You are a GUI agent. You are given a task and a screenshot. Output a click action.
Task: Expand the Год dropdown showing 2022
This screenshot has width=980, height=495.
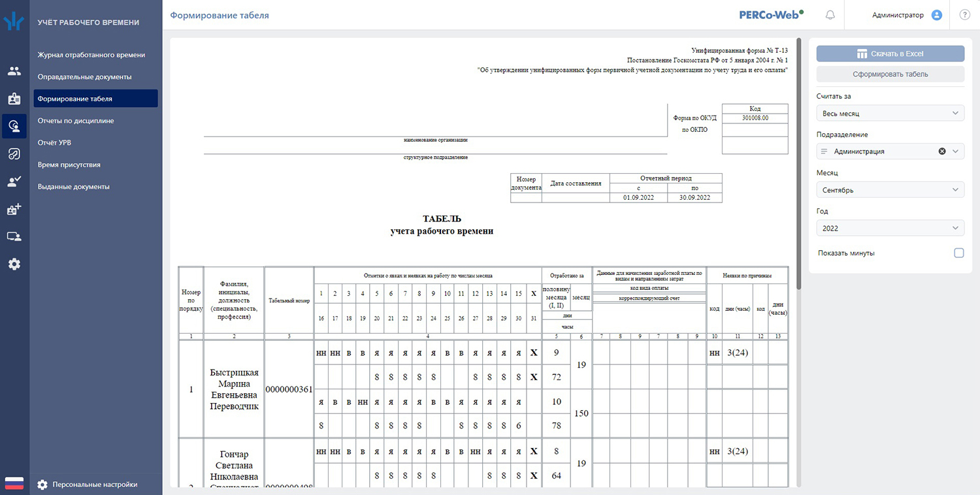point(890,228)
